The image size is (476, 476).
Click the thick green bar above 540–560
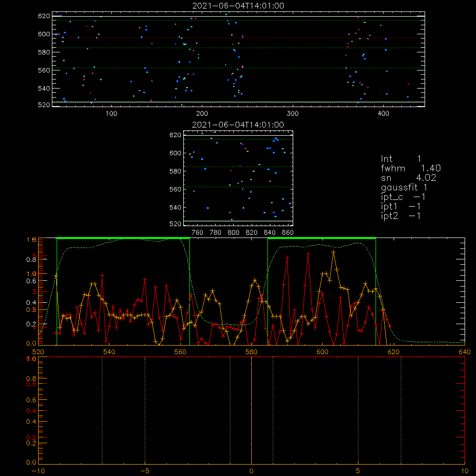[123, 238]
